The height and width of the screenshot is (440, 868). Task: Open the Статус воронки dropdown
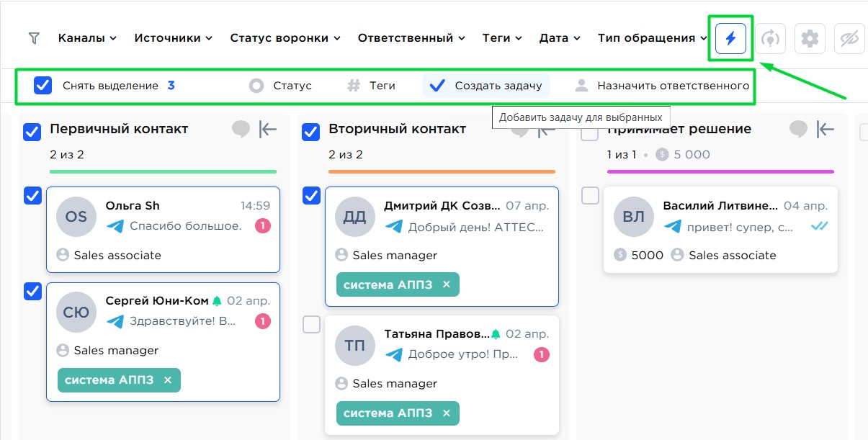[285, 38]
